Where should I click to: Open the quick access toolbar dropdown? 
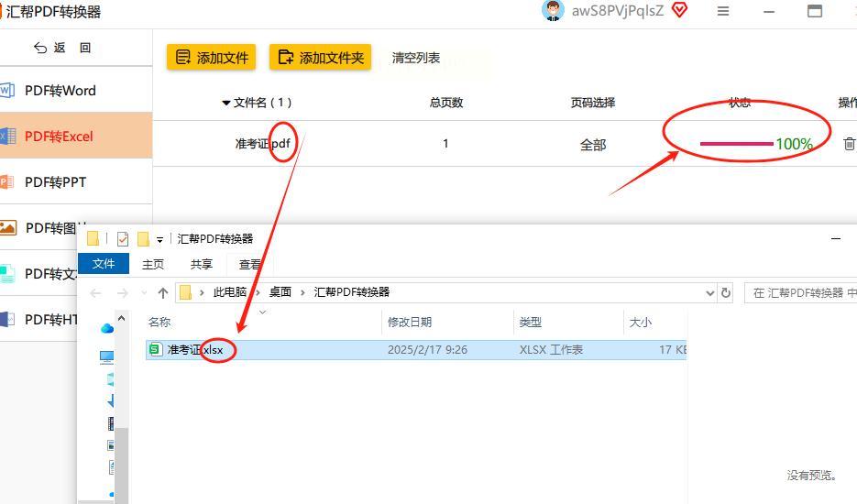(159, 239)
